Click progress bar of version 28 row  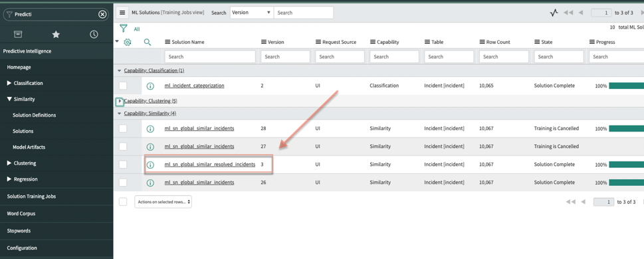tap(626, 128)
